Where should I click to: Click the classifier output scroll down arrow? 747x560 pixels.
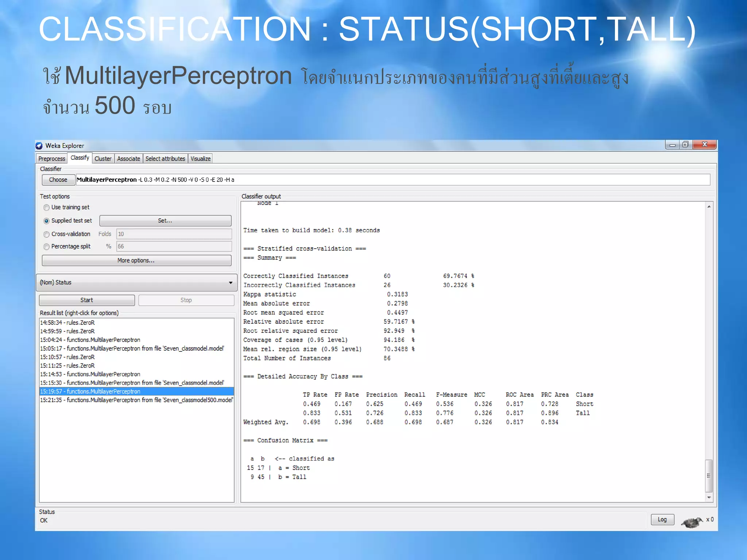point(709,497)
